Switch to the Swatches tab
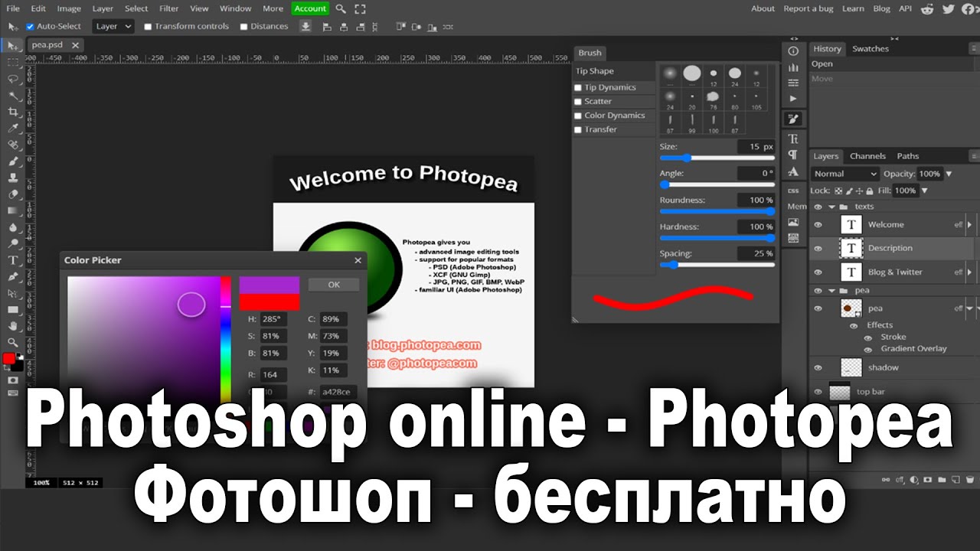 pos(871,49)
